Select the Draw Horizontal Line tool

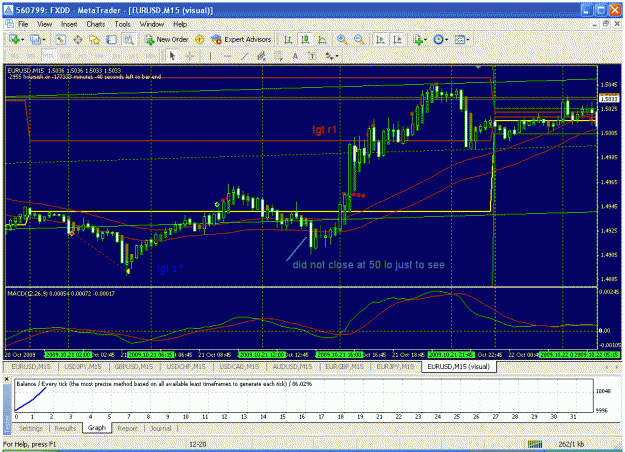tap(228, 56)
